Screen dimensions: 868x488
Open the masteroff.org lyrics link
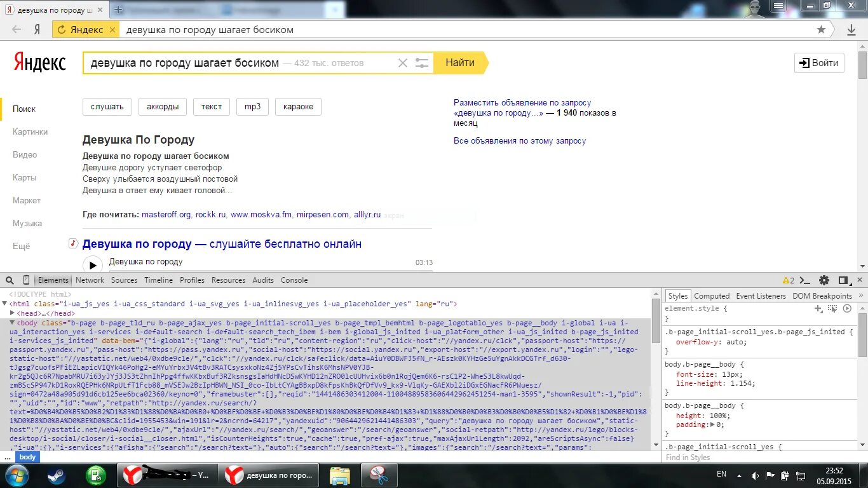point(166,215)
